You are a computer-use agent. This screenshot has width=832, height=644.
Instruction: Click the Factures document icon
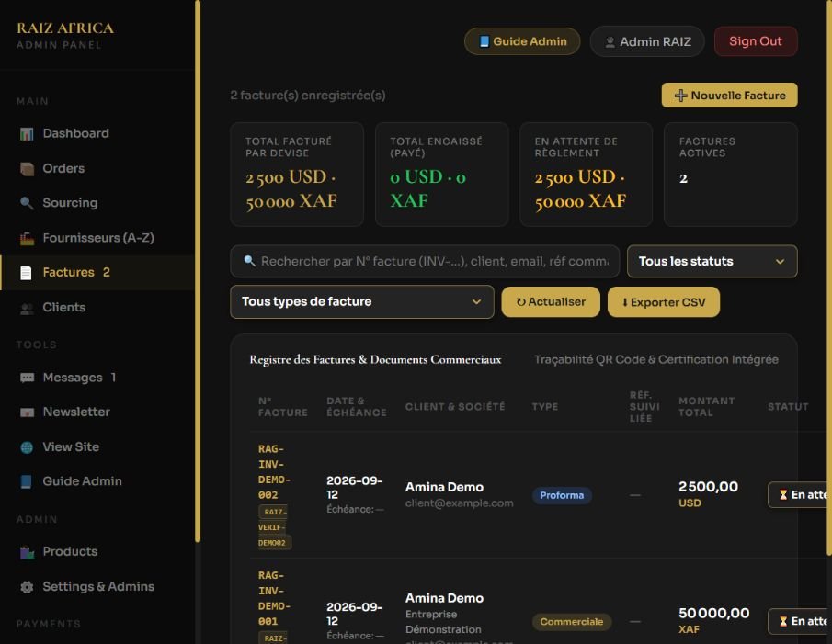[x=26, y=273]
